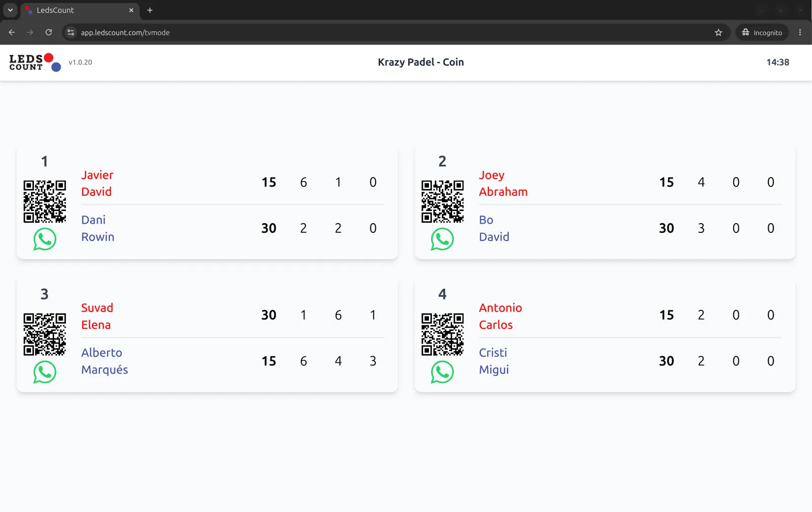The width and height of the screenshot is (812, 512).
Task: Select the team name Alberto Marqués
Action: (105, 361)
